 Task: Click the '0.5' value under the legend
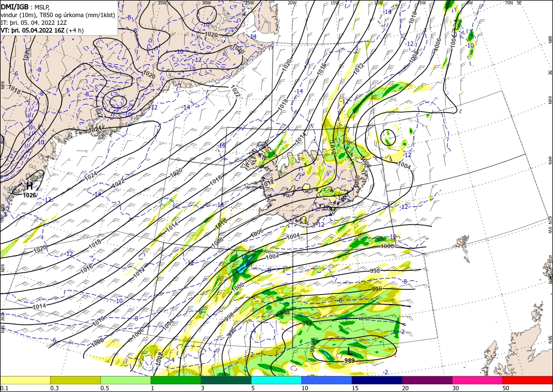point(104,388)
